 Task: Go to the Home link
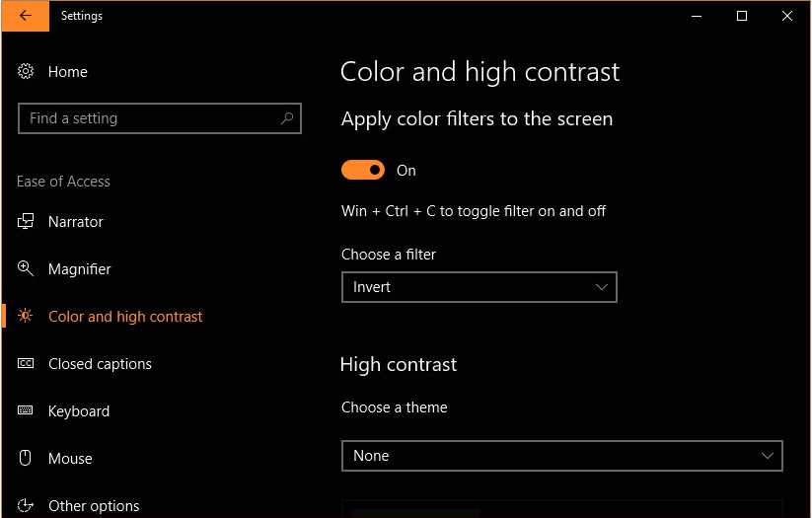tap(68, 72)
